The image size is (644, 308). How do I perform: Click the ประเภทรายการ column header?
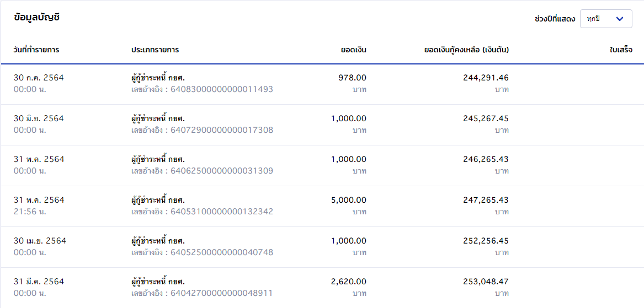tap(155, 50)
